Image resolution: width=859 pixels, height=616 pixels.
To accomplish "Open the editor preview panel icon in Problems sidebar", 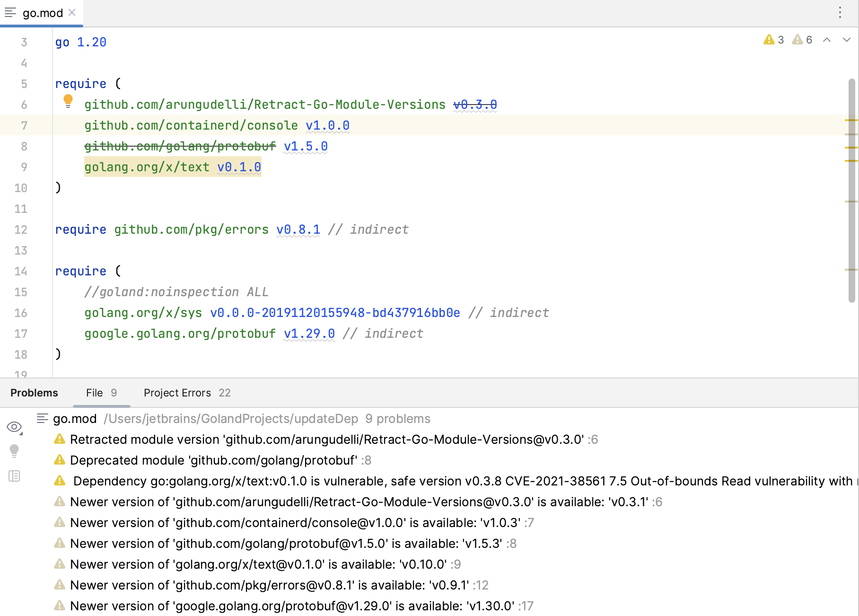I will (x=14, y=476).
